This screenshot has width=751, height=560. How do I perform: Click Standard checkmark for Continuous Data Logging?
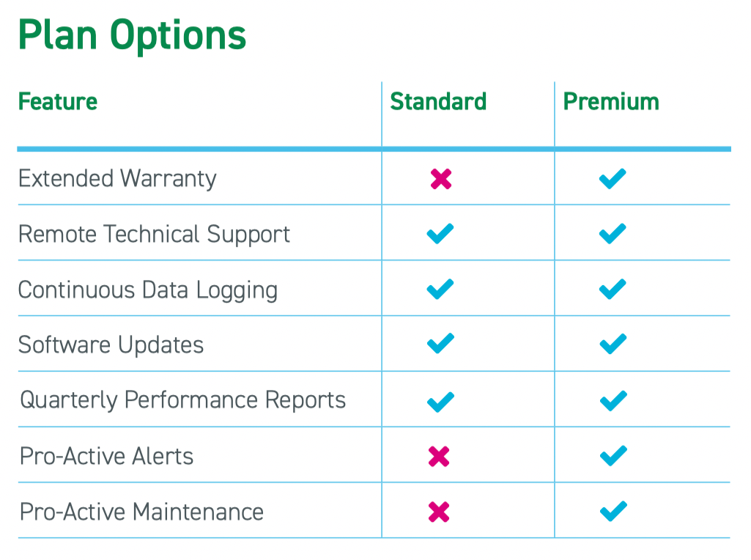pyautogui.click(x=440, y=289)
